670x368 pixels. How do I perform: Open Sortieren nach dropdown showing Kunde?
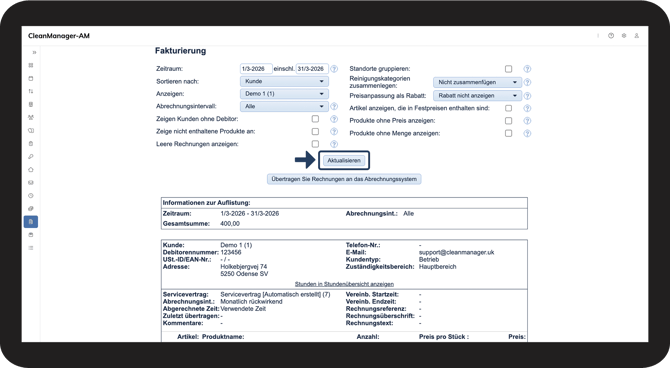pos(284,81)
